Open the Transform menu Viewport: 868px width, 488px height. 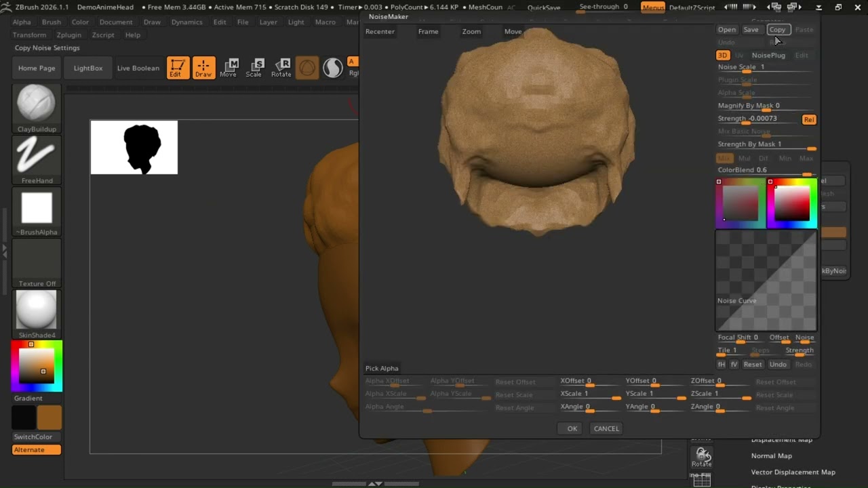point(29,35)
